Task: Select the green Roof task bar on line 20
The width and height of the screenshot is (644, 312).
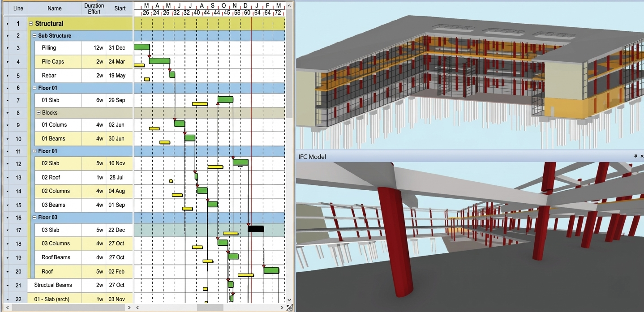Action: (x=271, y=270)
